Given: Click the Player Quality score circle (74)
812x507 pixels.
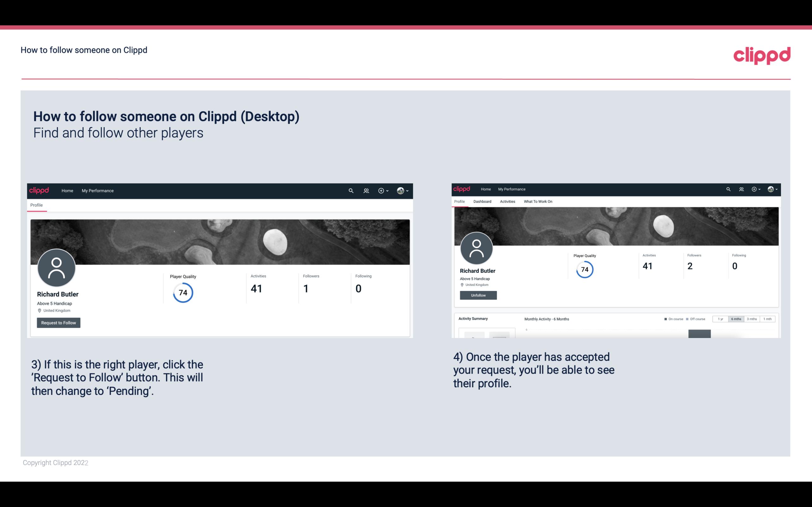Looking at the screenshot, I should pyautogui.click(x=182, y=292).
